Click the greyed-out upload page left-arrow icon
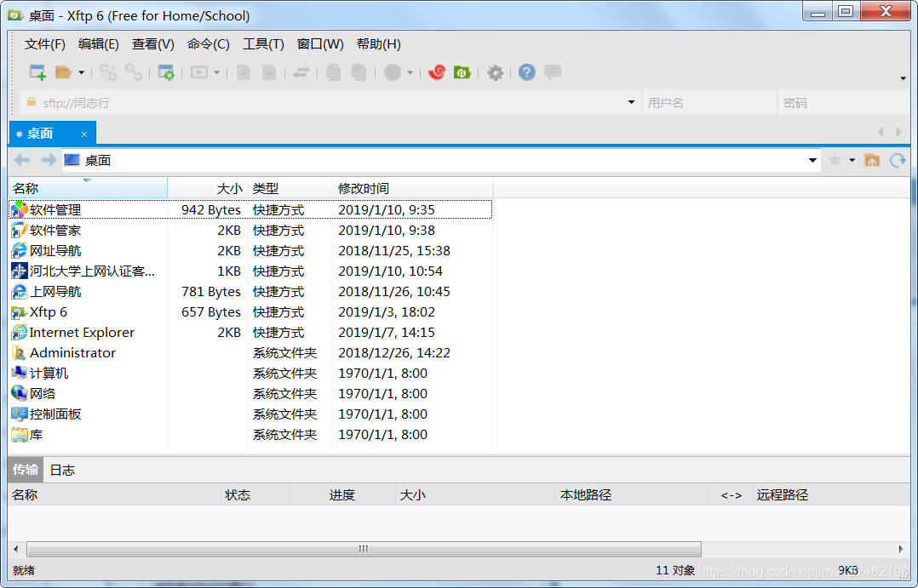The image size is (918, 588). pyautogui.click(x=244, y=72)
